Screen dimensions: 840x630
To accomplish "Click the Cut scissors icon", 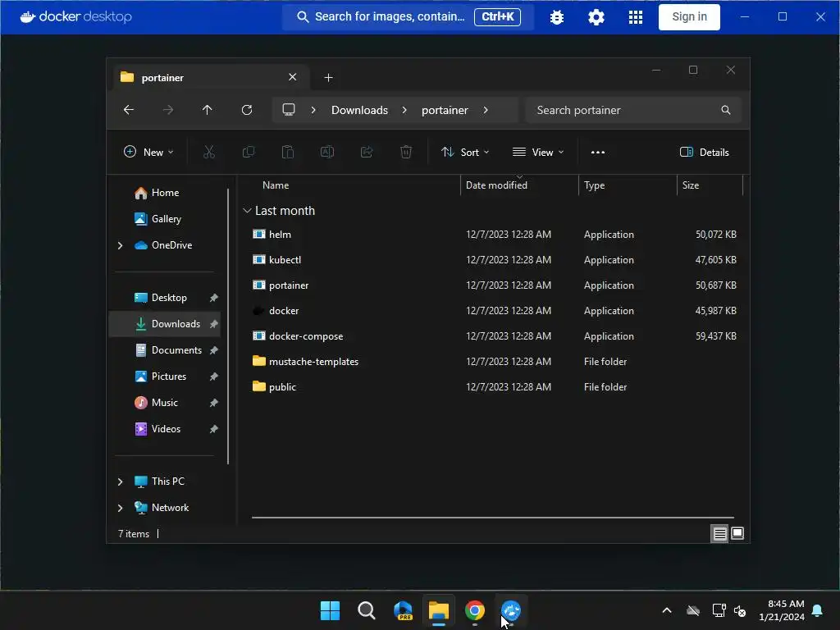I will (209, 152).
